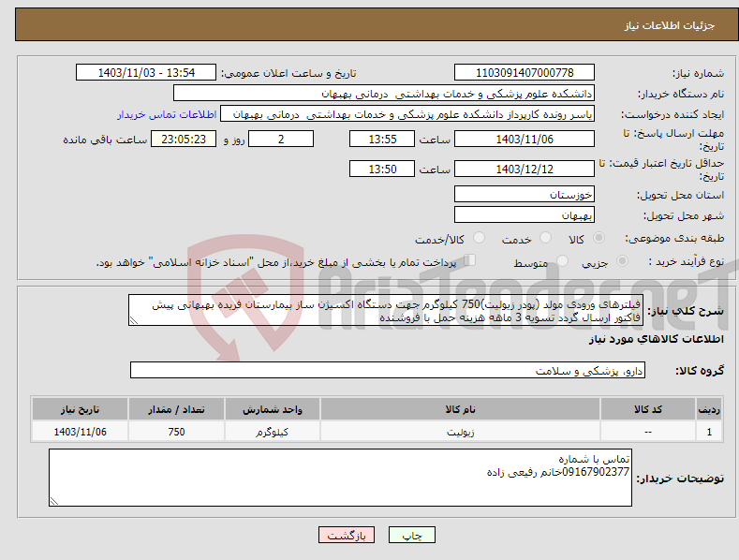The image size is (739, 560).
Task: Select the کالا radio button
Action: 599,238
